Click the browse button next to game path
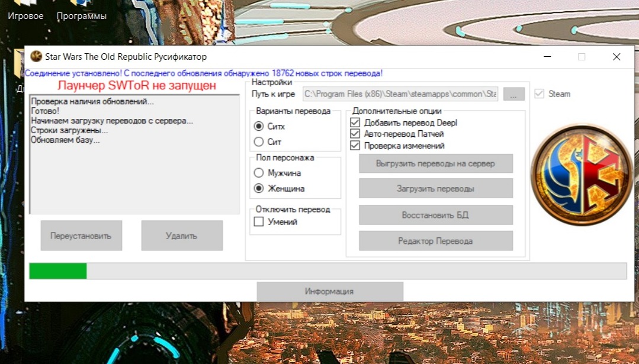 (513, 94)
